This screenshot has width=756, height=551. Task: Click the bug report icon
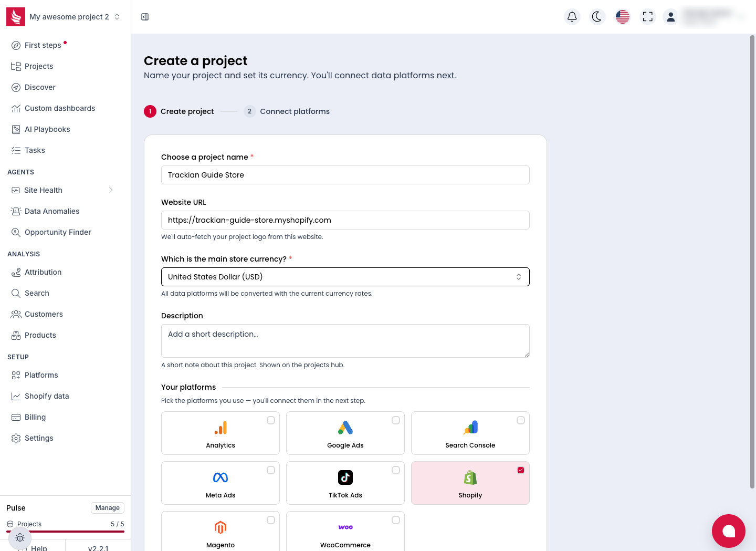pyautogui.click(x=20, y=537)
